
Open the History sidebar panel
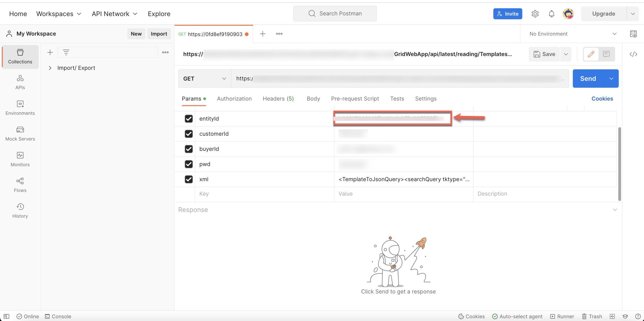[x=20, y=211]
